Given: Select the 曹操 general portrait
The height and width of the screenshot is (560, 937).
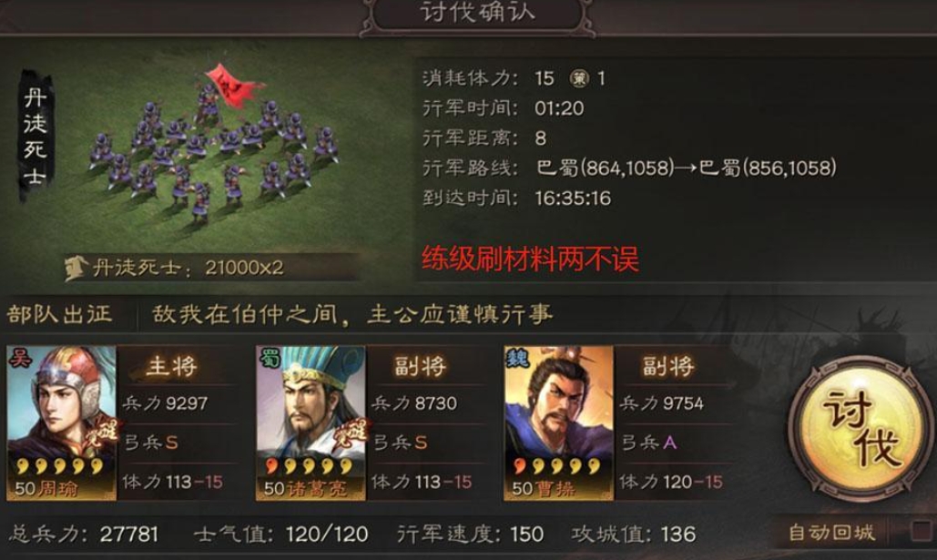Looking at the screenshot, I should point(559,423).
